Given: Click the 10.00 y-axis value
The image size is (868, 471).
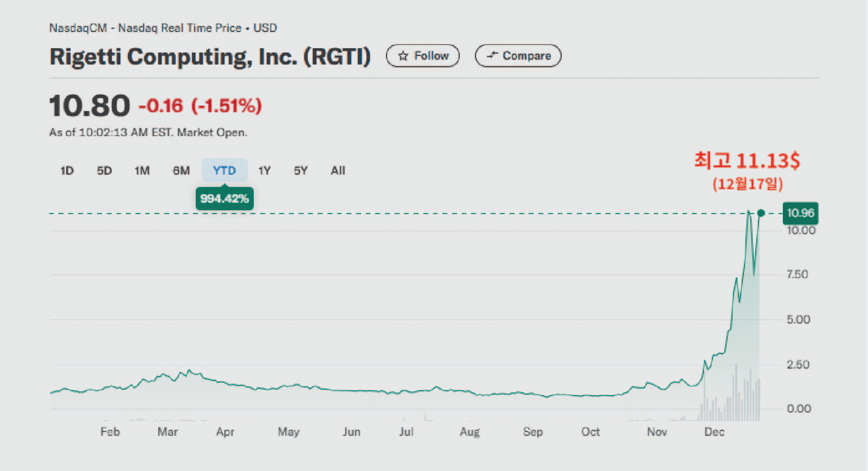Looking at the screenshot, I should [x=801, y=230].
